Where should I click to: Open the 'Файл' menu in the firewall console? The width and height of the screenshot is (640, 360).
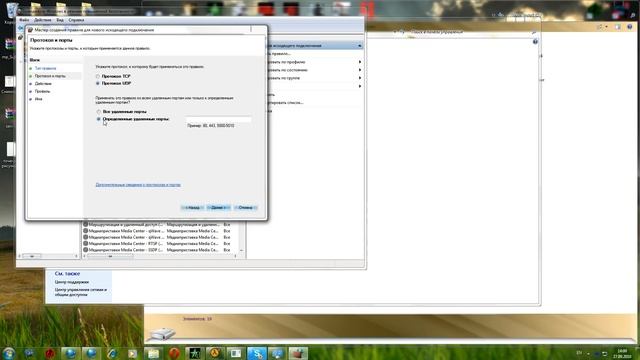point(24,20)
